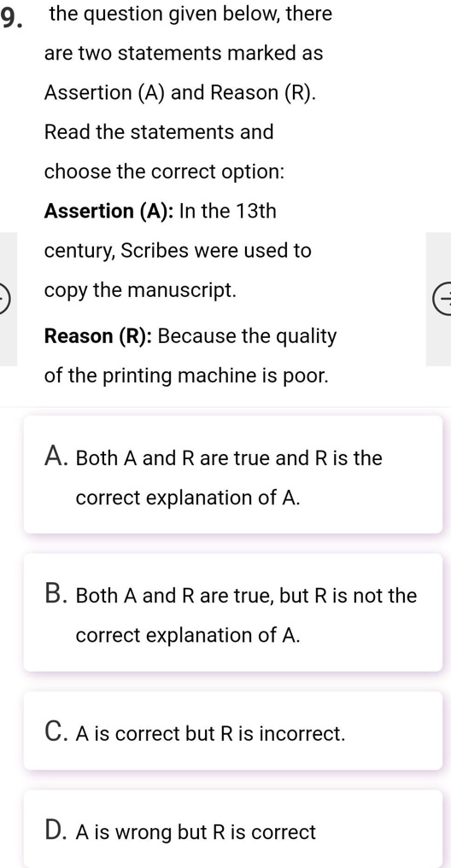Click the line 'of the printing machine is poor.'
The height and width of the screenshot is (868, 451).
186,376
